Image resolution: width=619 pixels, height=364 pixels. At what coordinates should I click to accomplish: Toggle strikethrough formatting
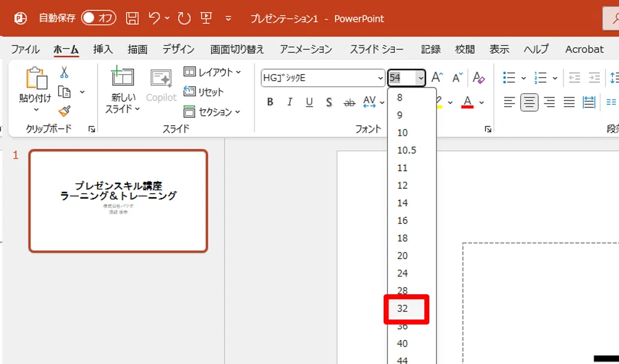(x=350, y=102)
